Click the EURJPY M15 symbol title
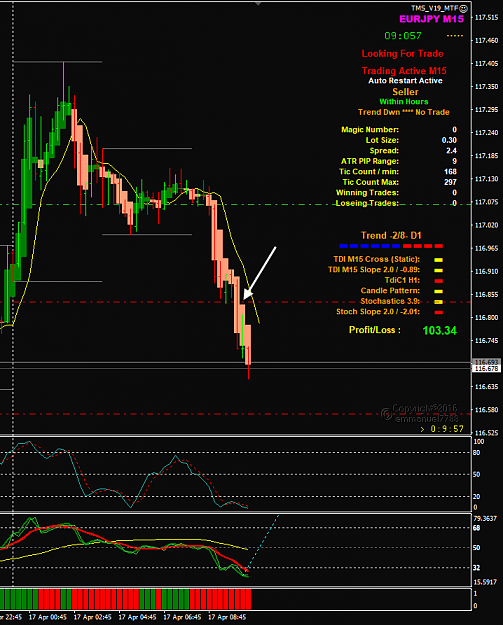Viewport: 503px width, 625px height. click(x=432, y=19)
